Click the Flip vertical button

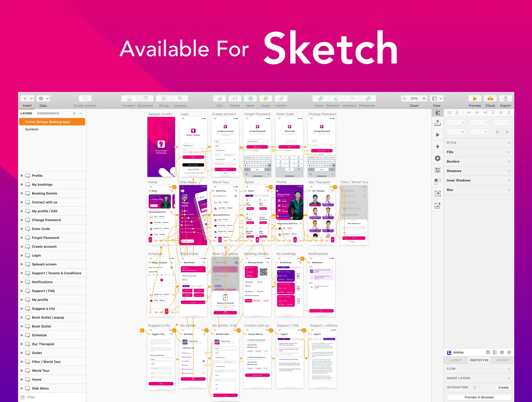pos(507,132)
